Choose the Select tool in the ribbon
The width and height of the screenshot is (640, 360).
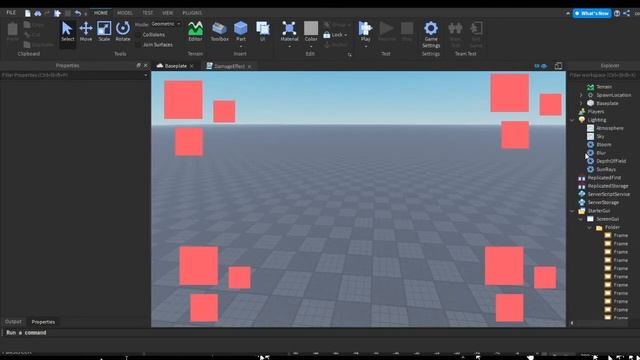67,32
